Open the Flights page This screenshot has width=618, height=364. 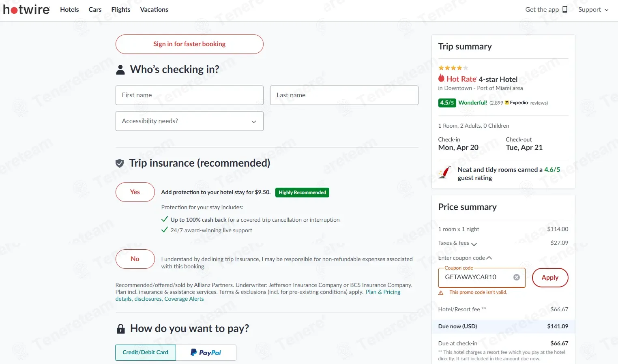pos(121,9)
